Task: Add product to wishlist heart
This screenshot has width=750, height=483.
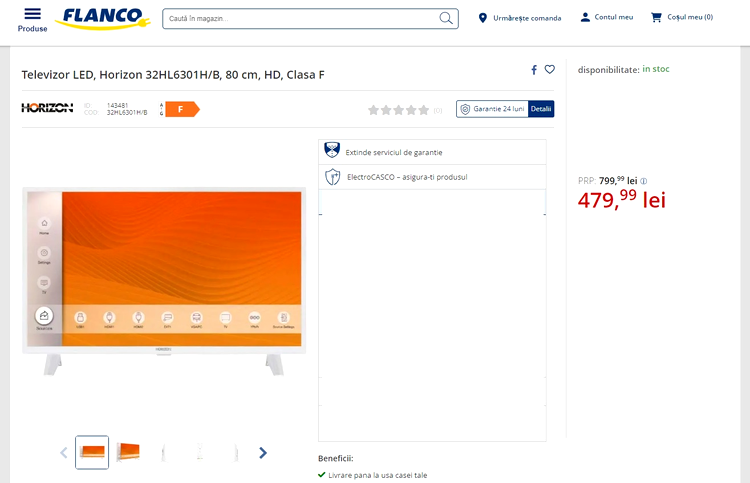Action: point(550,69)
